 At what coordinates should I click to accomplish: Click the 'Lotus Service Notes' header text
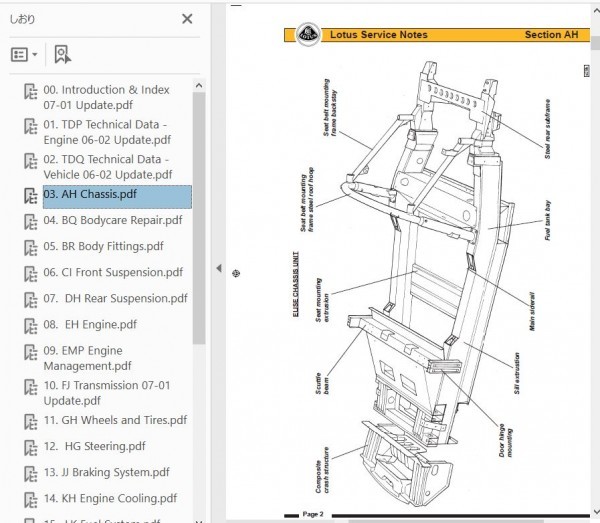[378, 35]
